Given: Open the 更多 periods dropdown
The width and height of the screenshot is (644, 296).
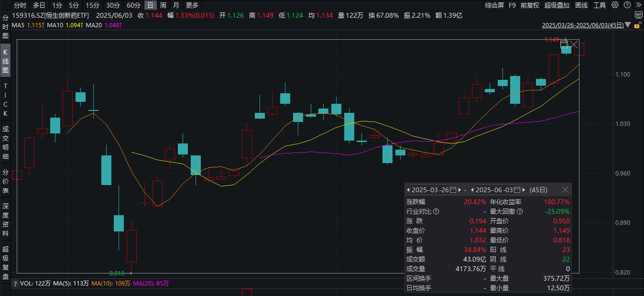Looking at the screenshot, I should 192,5.
